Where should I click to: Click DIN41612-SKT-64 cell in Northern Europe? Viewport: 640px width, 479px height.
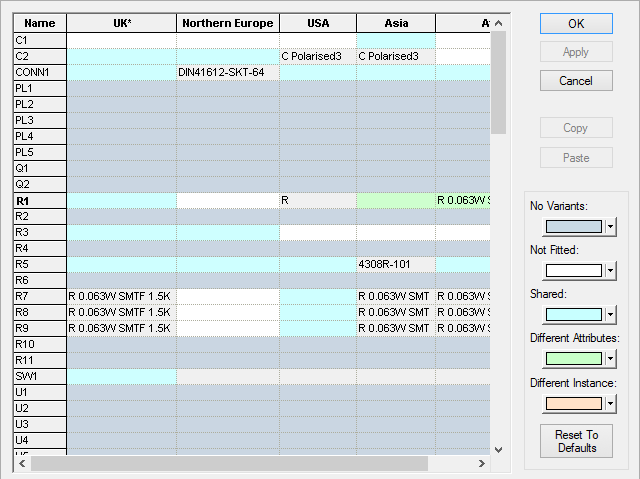click(227, 72)
